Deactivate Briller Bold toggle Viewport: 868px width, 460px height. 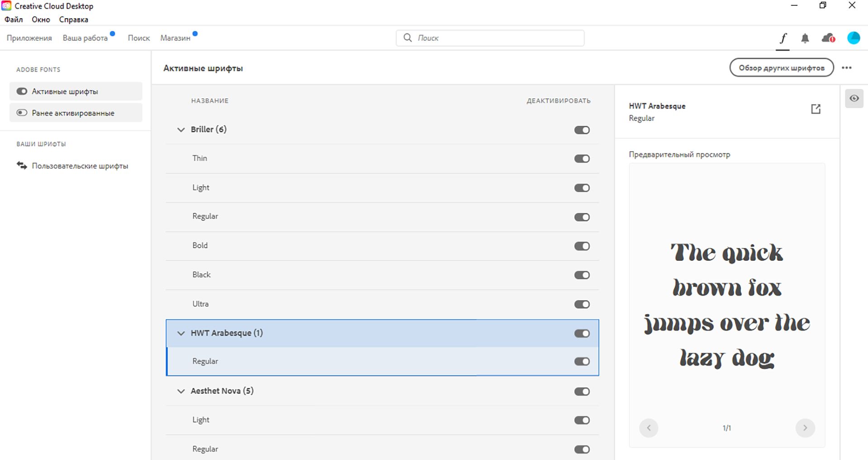point(582,246)
